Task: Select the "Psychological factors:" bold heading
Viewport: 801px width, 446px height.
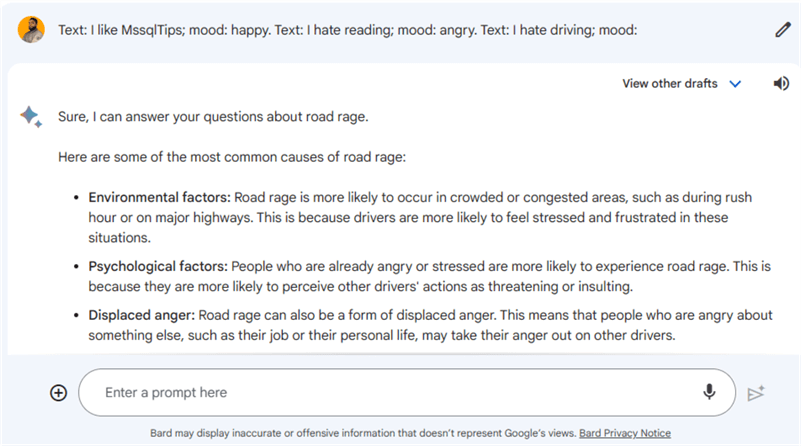Action: (159, 266)
